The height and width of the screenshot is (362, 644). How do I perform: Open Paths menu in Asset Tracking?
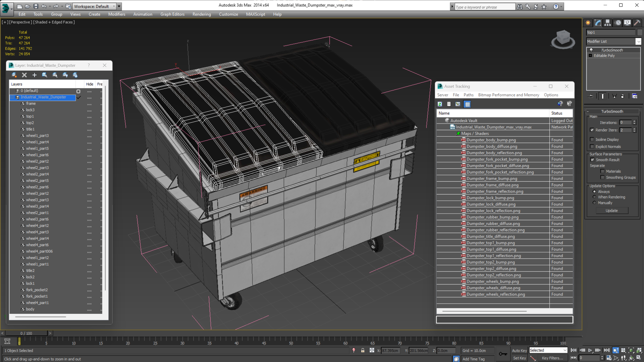pos(468,95)
